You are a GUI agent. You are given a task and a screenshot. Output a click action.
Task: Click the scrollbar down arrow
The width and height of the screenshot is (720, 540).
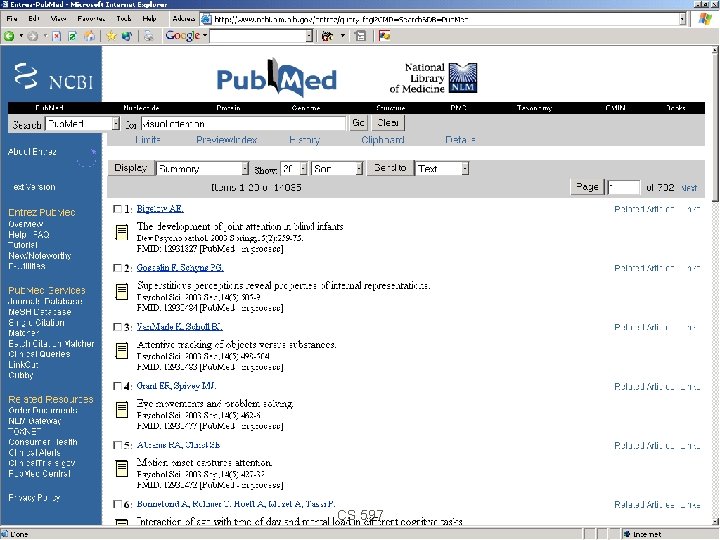coord(715,522)
